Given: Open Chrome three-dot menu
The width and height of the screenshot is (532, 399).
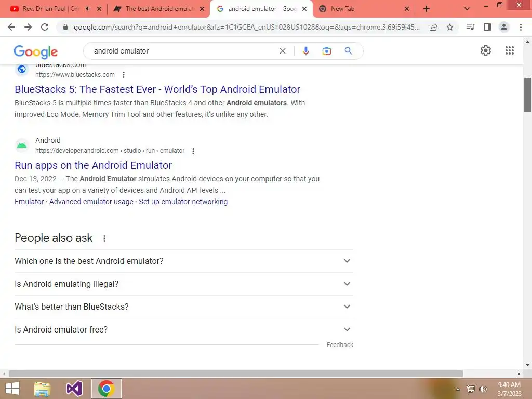Looking at the screenshot, I should [x=521, y=27].
